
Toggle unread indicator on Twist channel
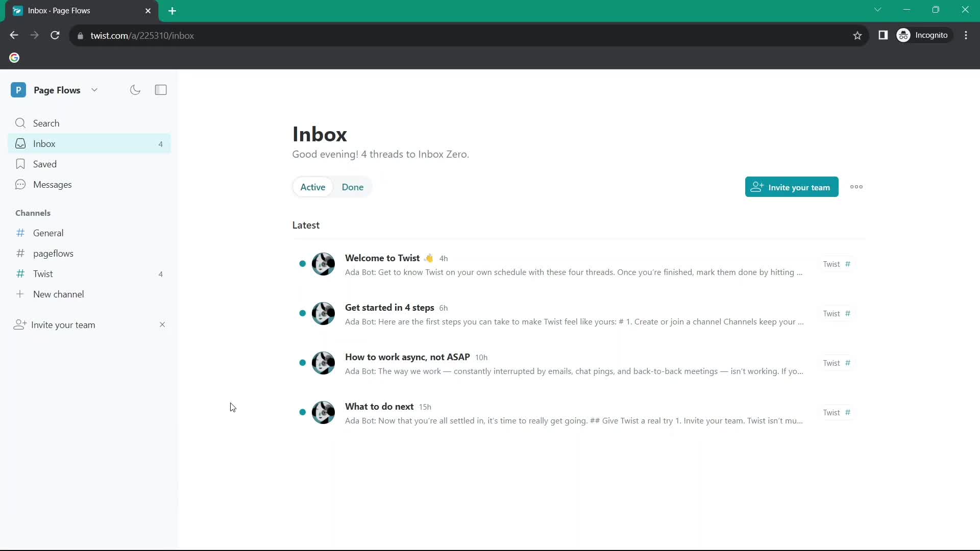click(x=160, y=274)
